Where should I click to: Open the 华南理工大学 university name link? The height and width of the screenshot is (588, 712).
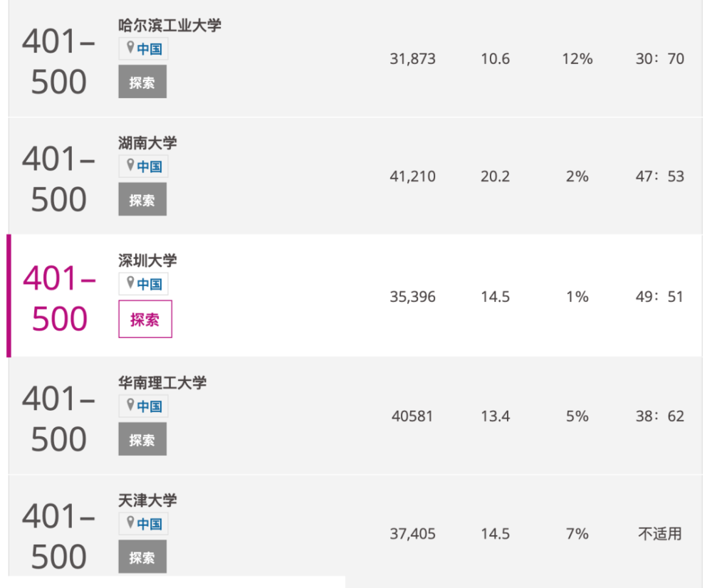click(162, 383)
